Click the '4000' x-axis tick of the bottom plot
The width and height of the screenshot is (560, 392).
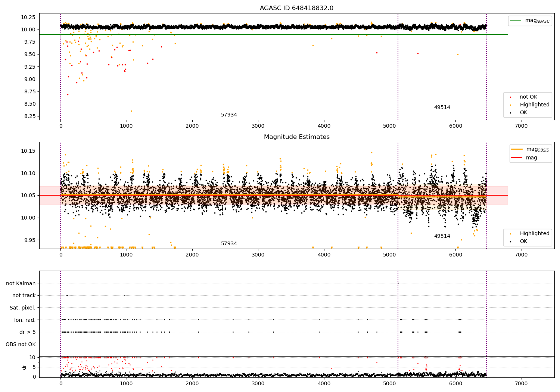coord(324,384)
